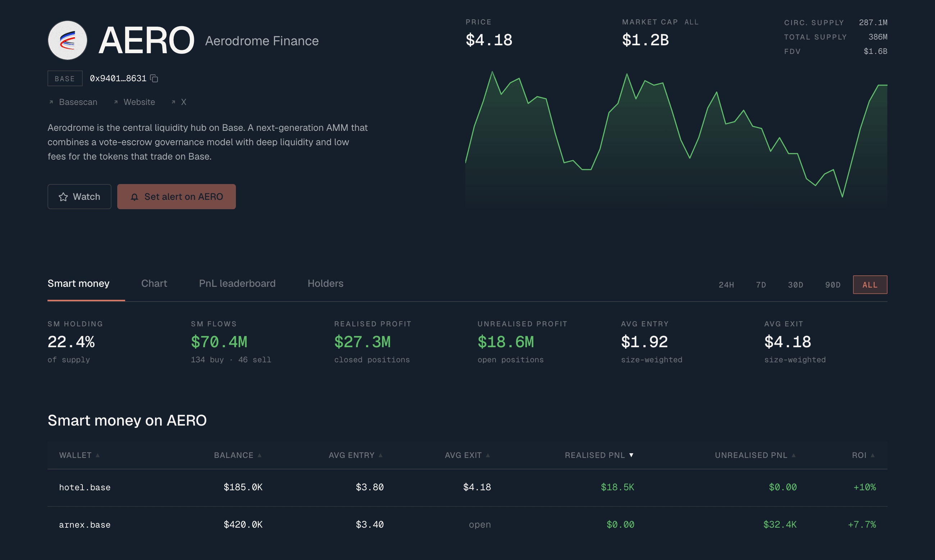
Task: Select the 24H time range
Action: (x=726, y=285)
